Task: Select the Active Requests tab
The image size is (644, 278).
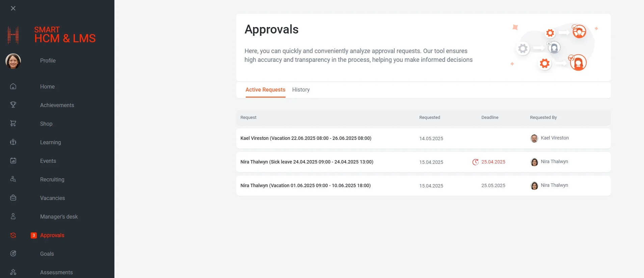Action: 265,90
